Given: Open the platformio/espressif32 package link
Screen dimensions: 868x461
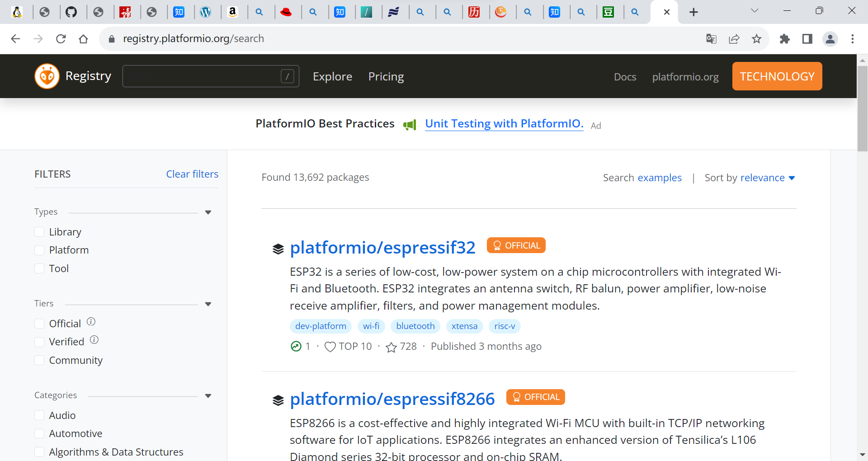Looking at the screenshot, I should tap(382, 247).
